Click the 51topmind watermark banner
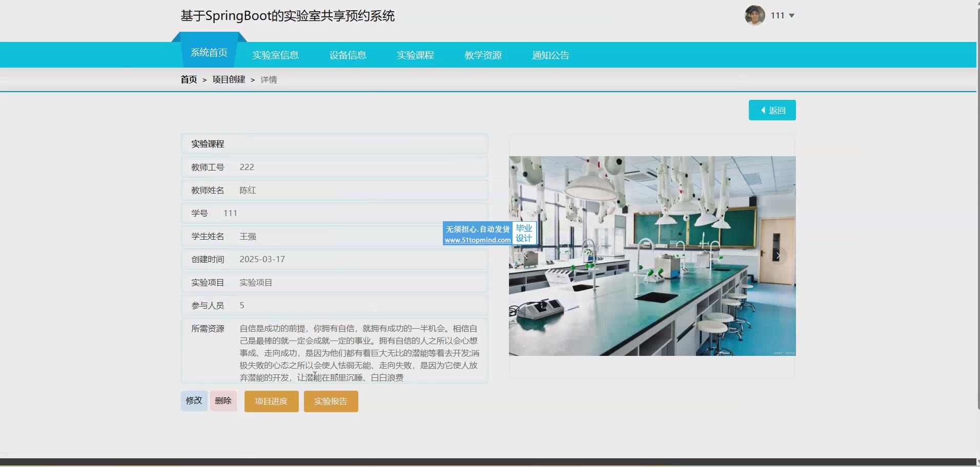980x467 pixels. click(489, 234)
